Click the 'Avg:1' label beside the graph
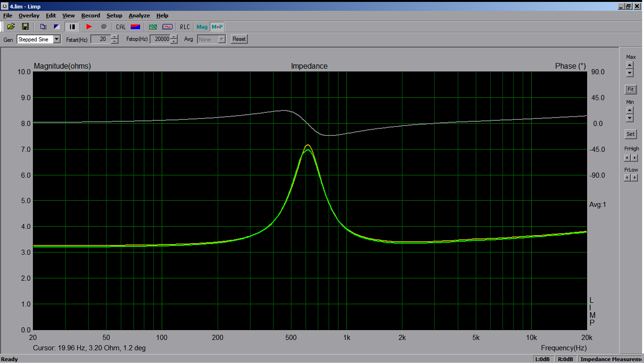 click(598, 205)
